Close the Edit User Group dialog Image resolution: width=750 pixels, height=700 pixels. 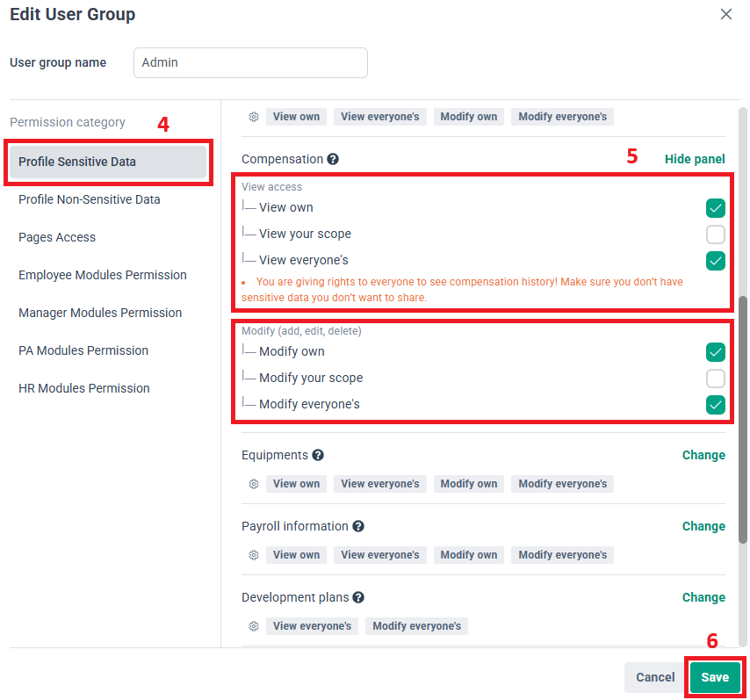[725, 14]
